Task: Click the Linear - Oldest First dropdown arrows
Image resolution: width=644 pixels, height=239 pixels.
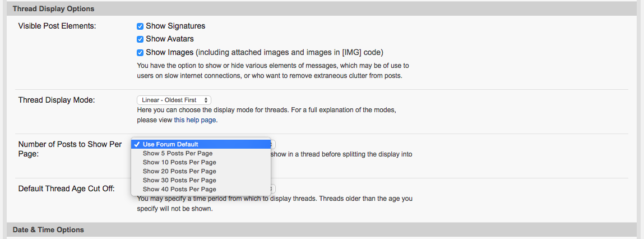Action: click(206, 100)
